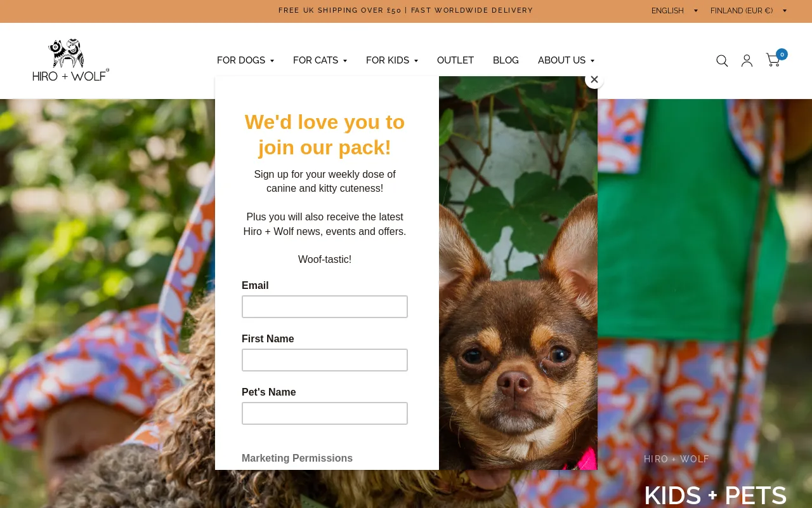
Task: Click the chihuahua photo in popup
Action: tap(518, 273)
